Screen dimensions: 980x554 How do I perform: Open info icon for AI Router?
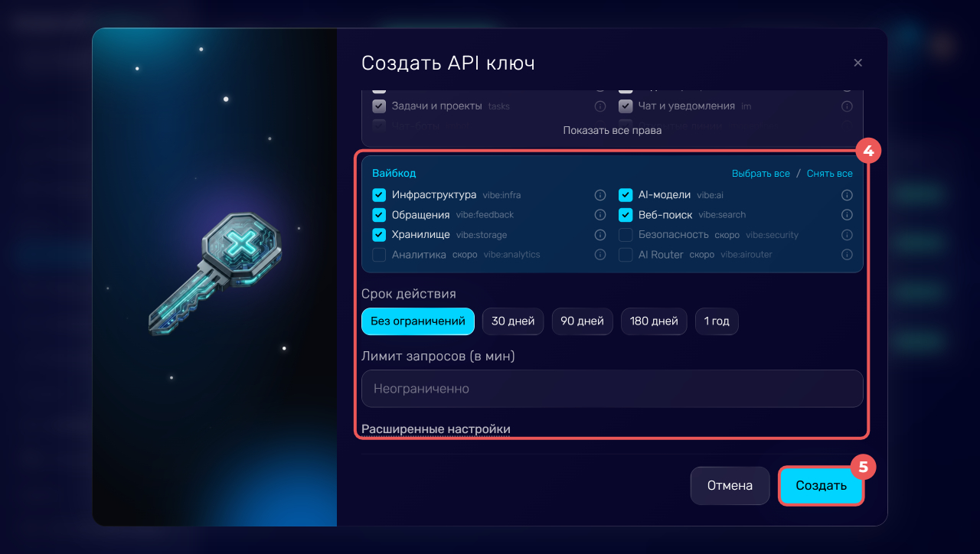coord(847,255)
